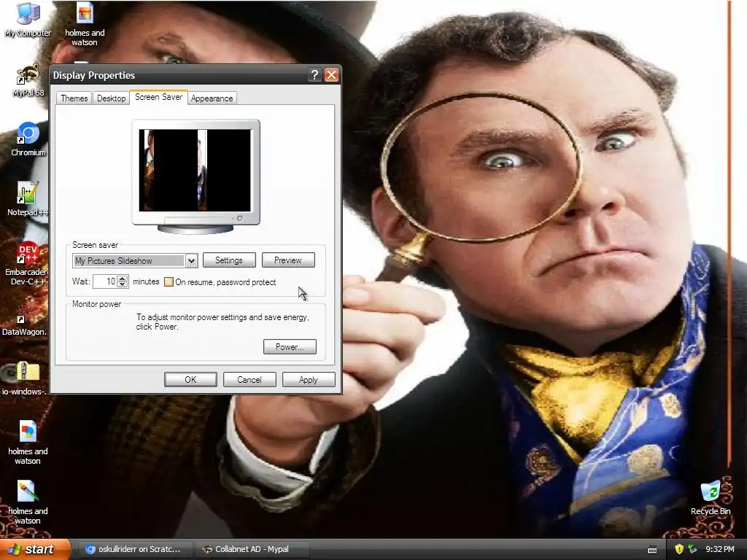
Task: Switch to oskullriderr on Scratch taskbar window
Action: point(134,549)
